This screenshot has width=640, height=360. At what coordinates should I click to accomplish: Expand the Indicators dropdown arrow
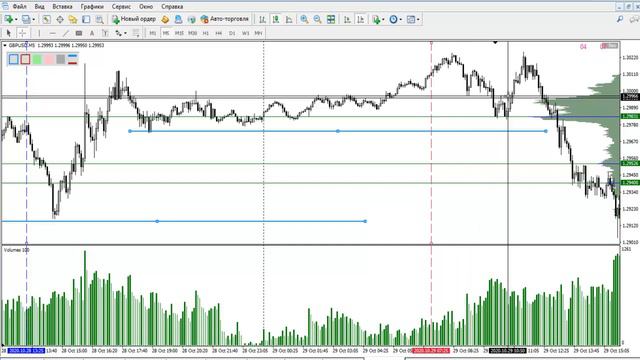coord(383,19)
